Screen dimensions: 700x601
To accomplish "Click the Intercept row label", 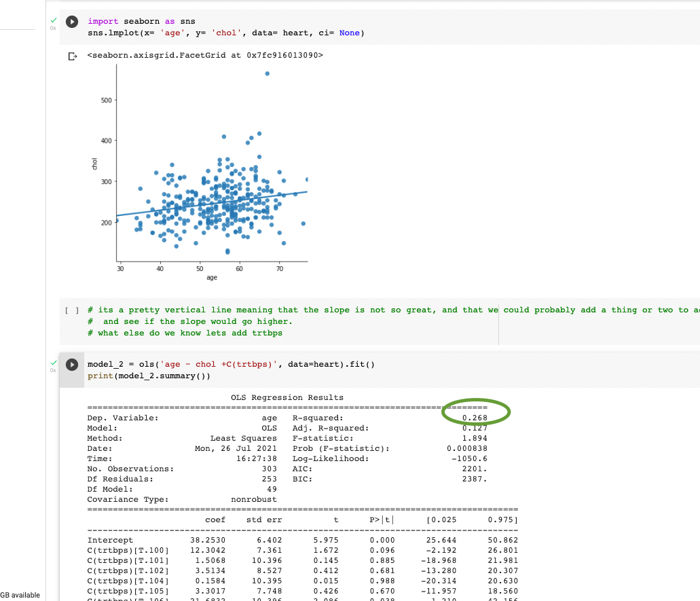I will pyautogui.click(x=110, y=541).
